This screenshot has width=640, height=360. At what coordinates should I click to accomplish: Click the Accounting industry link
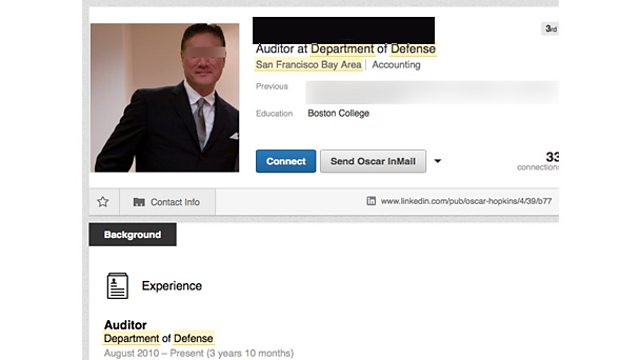coord(396,64)
